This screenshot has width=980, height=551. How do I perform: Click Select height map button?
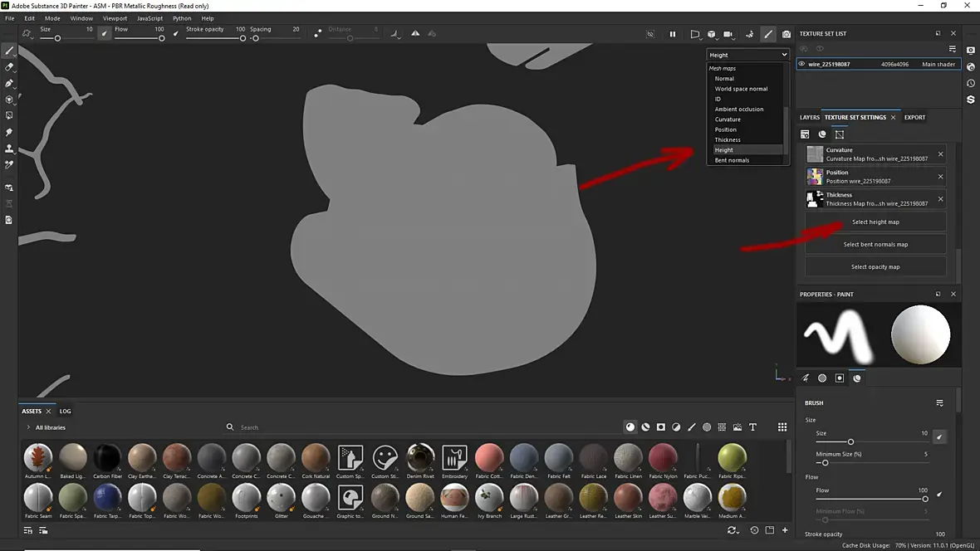click(875, 222)
